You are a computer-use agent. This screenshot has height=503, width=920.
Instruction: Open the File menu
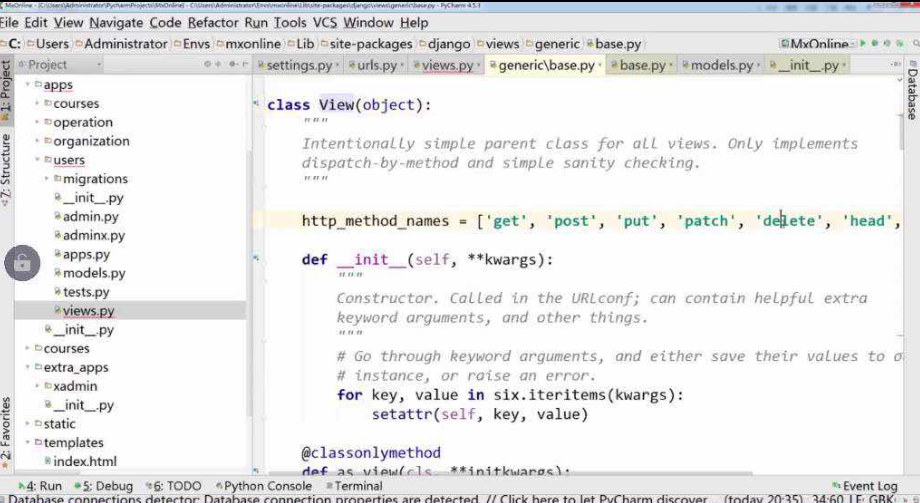tap(9, 23)
